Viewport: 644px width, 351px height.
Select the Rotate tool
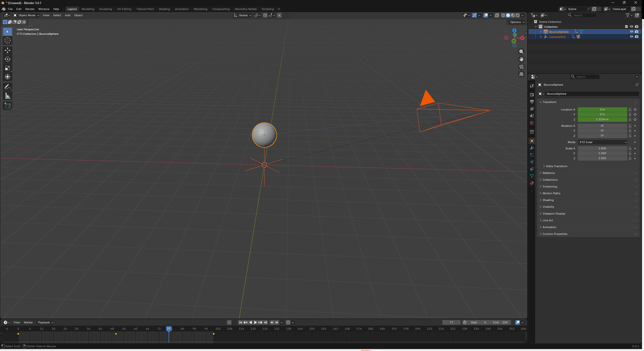pos(8,59)
